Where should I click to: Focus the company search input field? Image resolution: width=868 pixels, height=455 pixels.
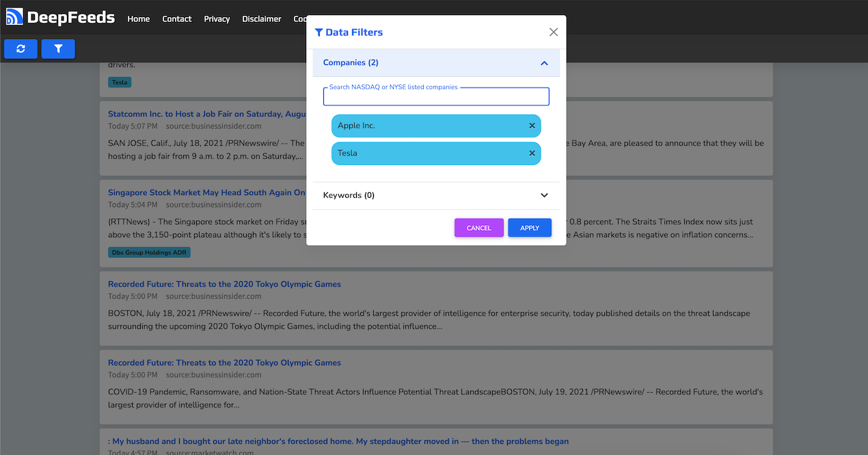pyautogui.click(x=436, y=97)
